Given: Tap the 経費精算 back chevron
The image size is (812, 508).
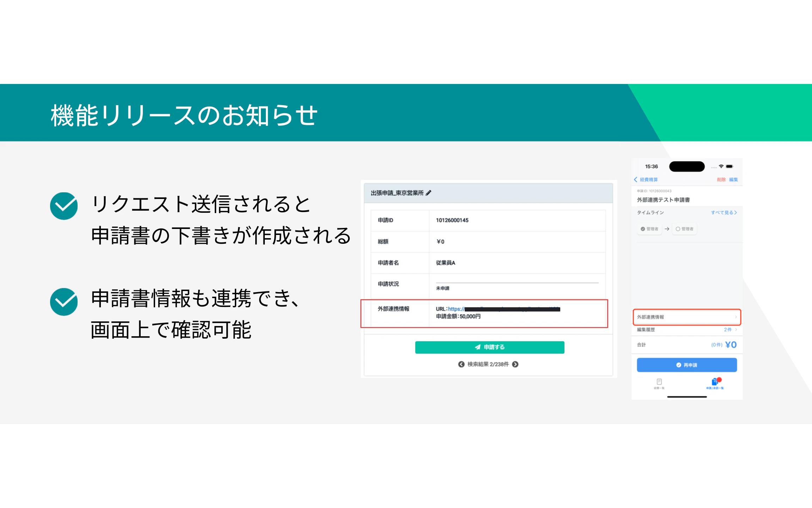Looking at the screenshot, I should click(x=636, y=180).
